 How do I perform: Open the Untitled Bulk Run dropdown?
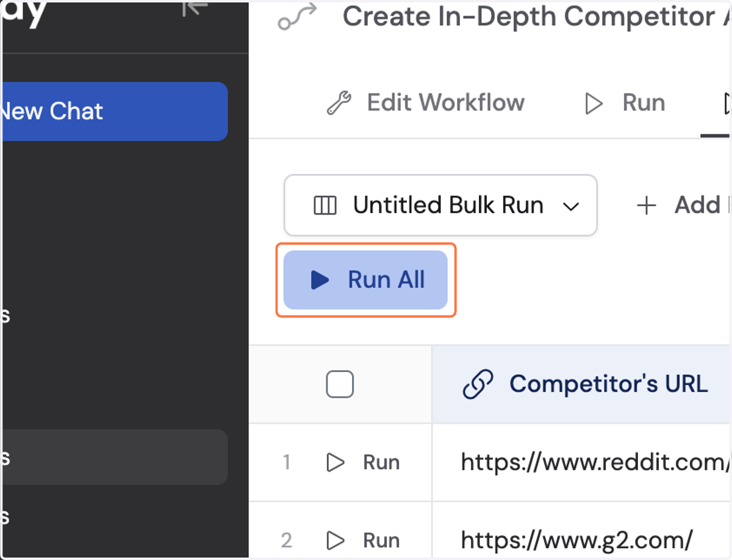[440, 206]
